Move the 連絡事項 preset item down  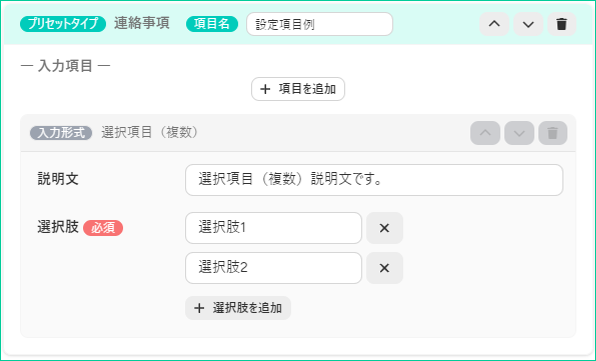pos(528,24)
